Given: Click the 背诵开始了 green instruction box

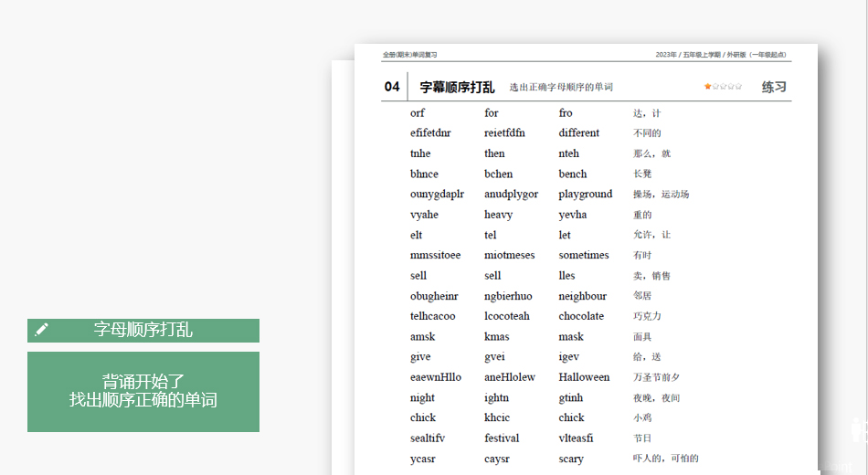Looking at the screenshot, I should pyautogui.click(x=143, y=391).
